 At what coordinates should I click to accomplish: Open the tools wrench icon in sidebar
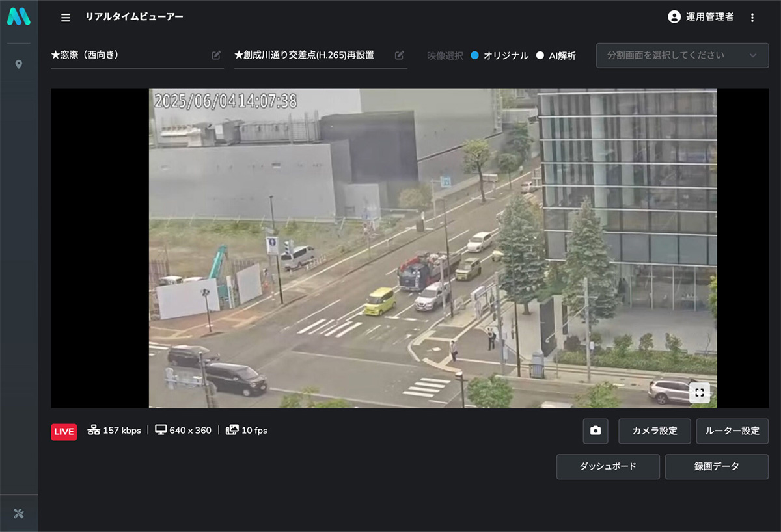19,514
